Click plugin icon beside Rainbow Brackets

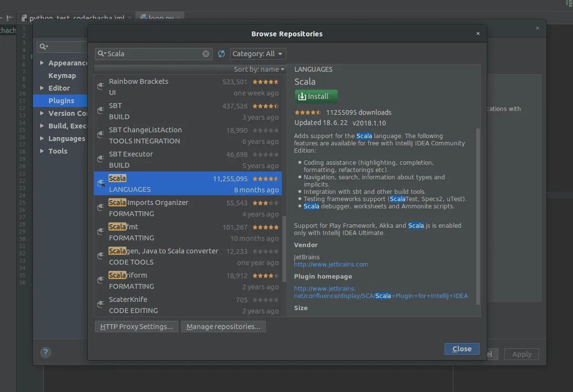[x=101, y=86]
